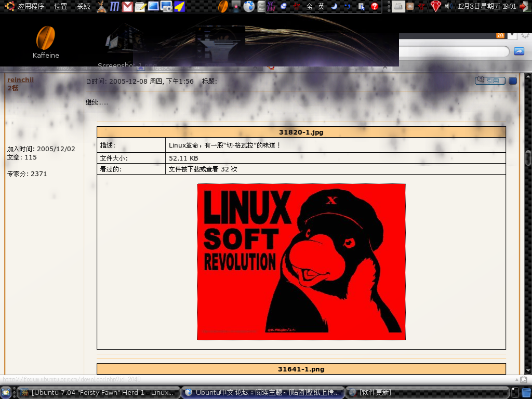Open the SCIM setup icon with cursor
This screenshot has height=399, width=532.
pos(362,6)
